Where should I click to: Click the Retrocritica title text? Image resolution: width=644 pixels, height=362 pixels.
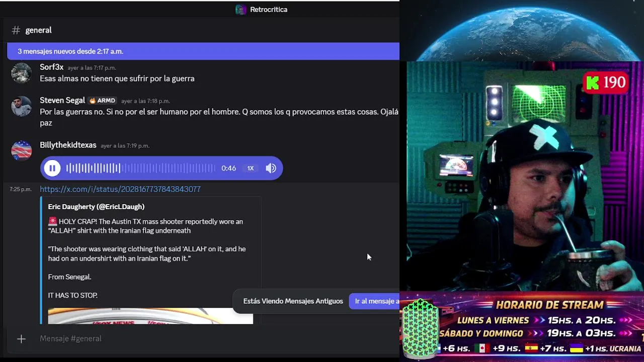(x=269, y=10)
